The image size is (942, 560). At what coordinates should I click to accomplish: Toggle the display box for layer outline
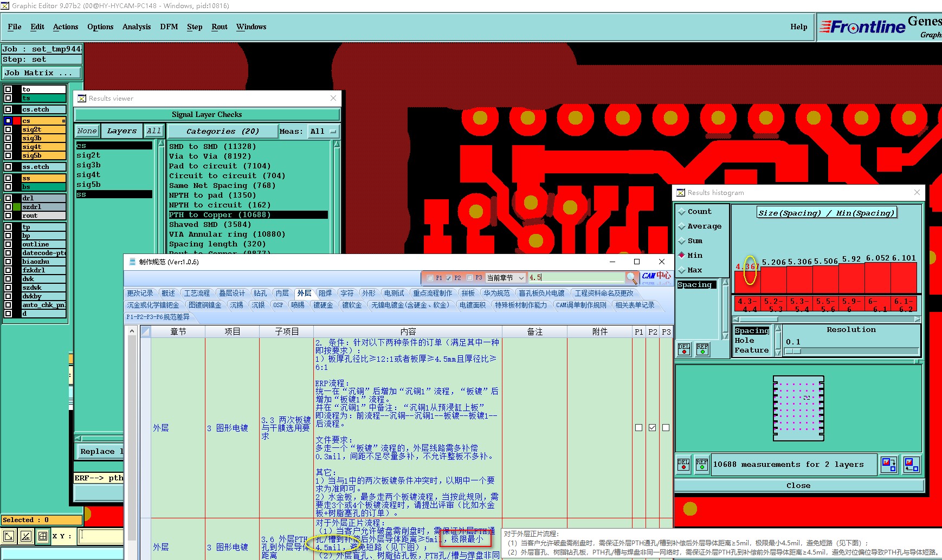coord(8,244)
